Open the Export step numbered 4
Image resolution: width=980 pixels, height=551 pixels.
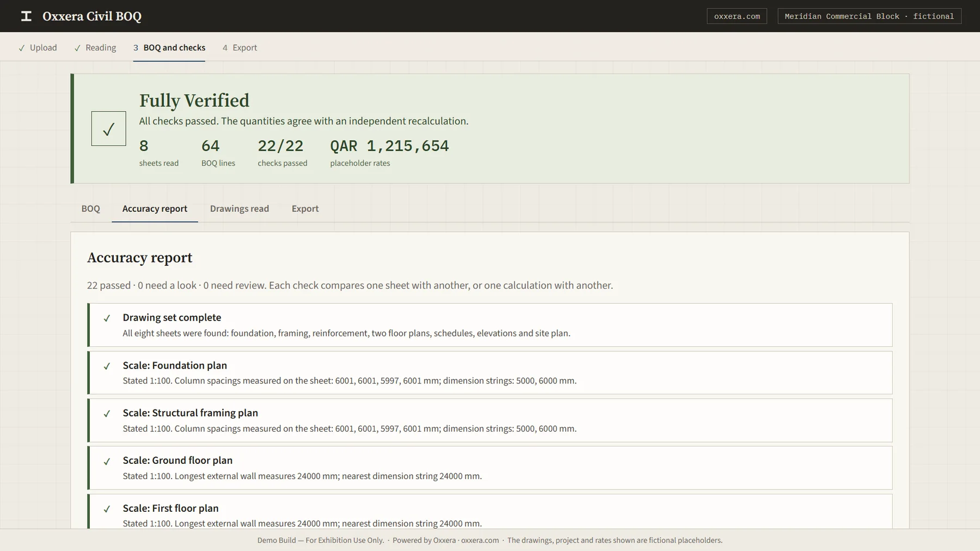(x=240, y=47)
